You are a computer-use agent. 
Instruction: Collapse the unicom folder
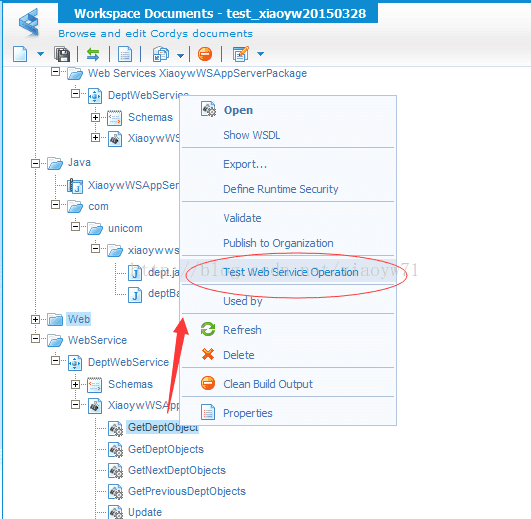click(76, 226)
